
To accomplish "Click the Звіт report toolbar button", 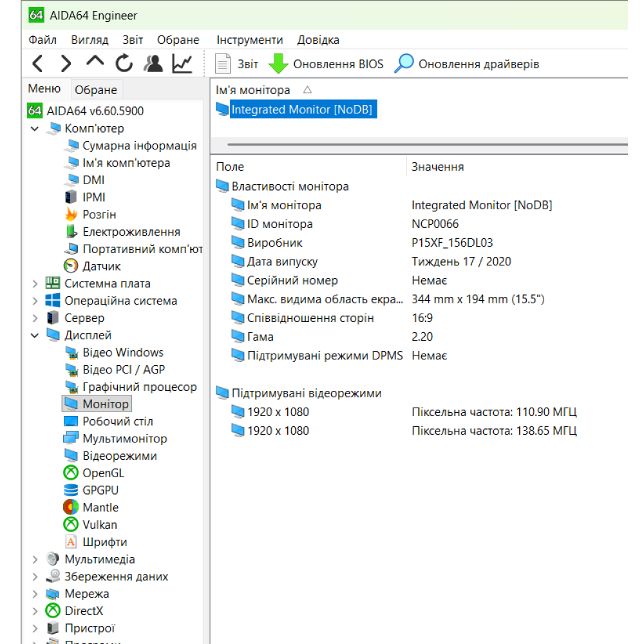I will pyautogui.click(x=236, y=64).
